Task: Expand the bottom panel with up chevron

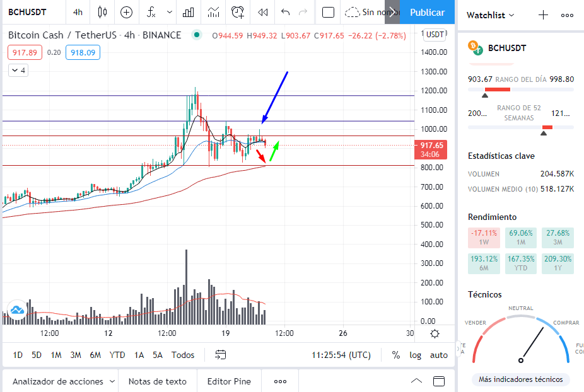Action: click(x=416, y=381)
